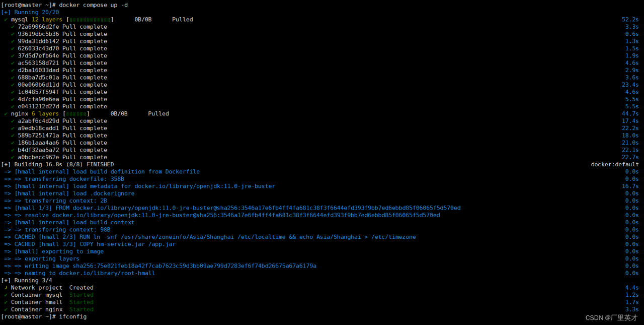Select the Building 16.8s FINISHED line
644x325 pixels.
57,164
